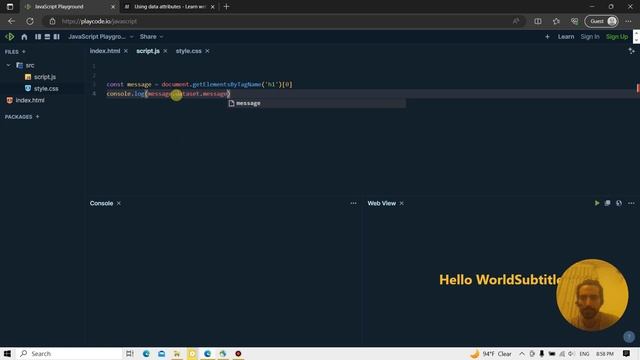640x360 pixels.
Task: Open the weather widget showing 94°F Clear
Action: click(x=491, y=354)
